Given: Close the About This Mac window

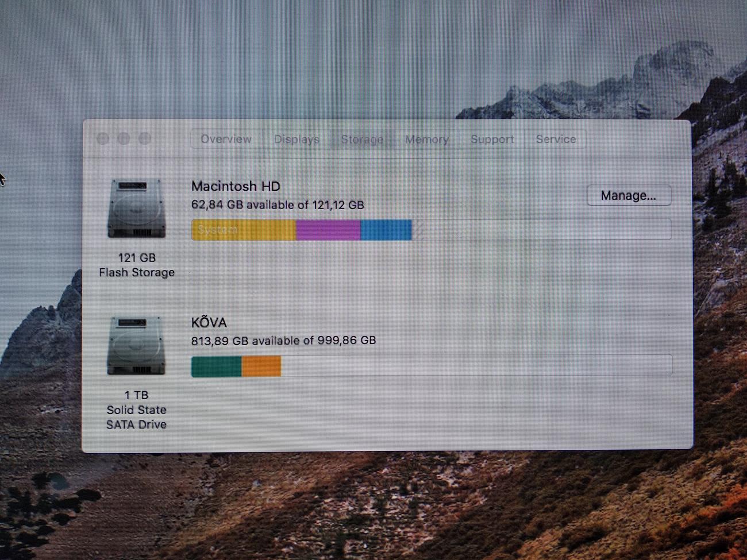Looking at the screenshot, I should point(103,138).
